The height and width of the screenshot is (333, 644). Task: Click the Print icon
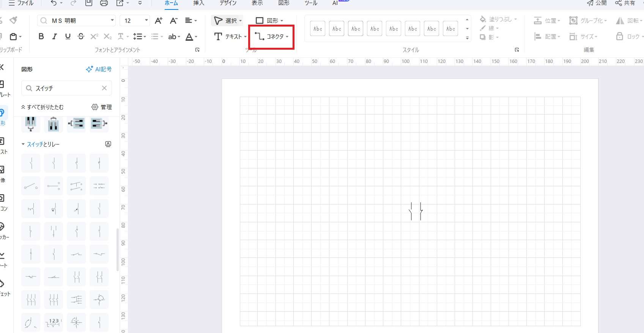click(104, 3)
